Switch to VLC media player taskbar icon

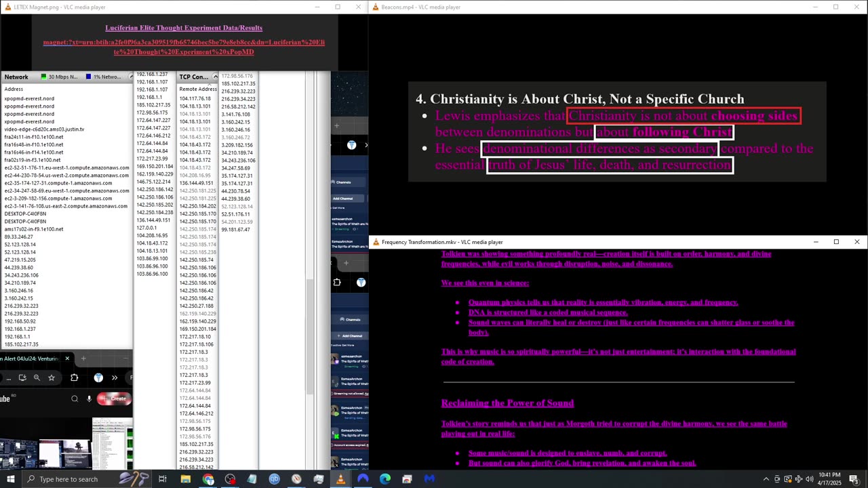(x=340, y=479)
